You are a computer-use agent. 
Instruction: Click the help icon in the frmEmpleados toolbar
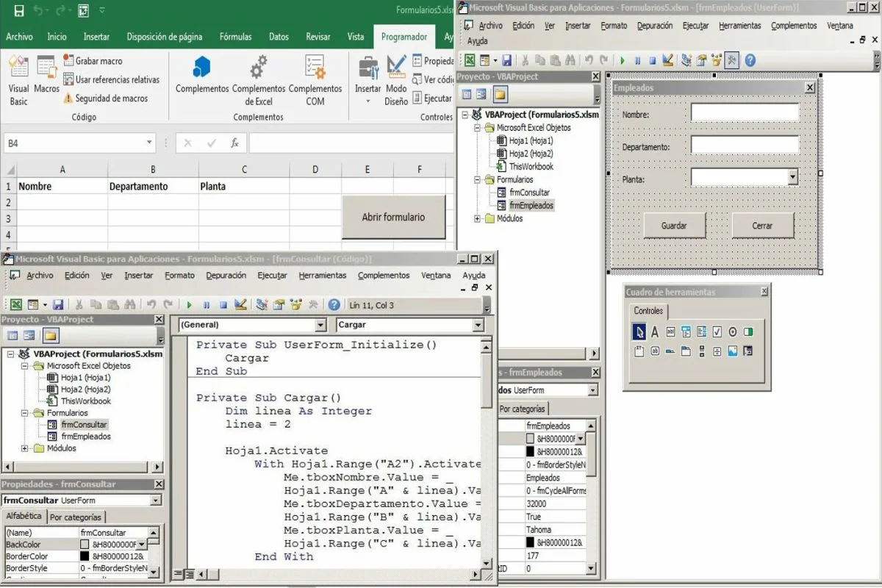[750, 60]
